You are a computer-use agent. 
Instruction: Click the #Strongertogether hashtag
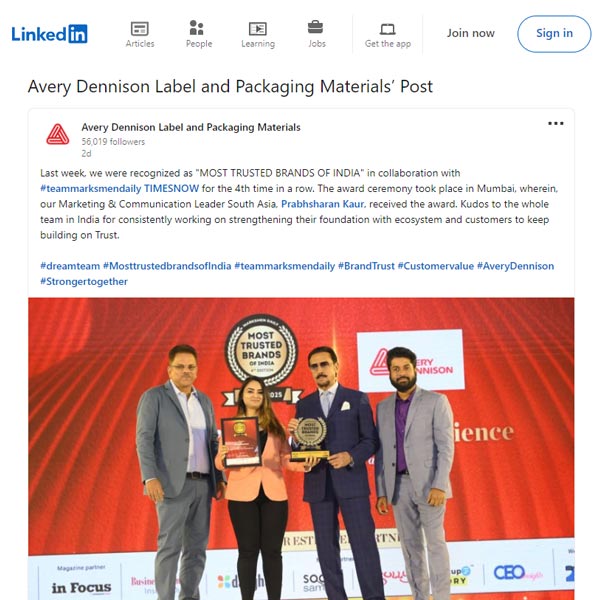click(84, 282)
